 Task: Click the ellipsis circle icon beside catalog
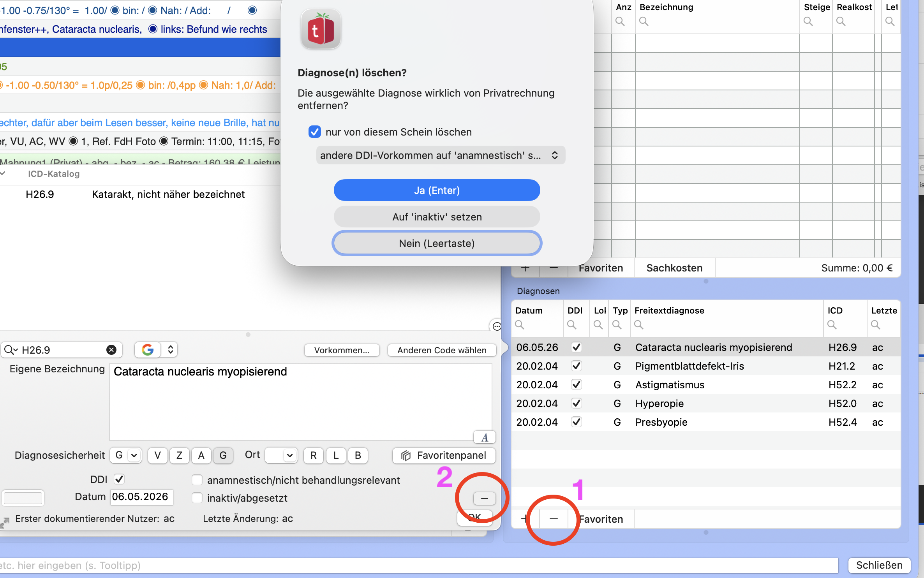click(x=497, y=326)
